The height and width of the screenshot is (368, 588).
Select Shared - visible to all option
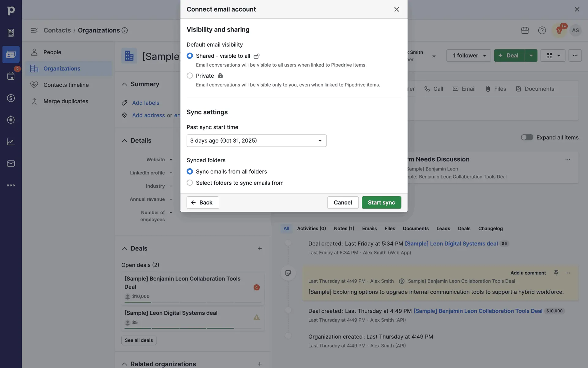(190, 56)
